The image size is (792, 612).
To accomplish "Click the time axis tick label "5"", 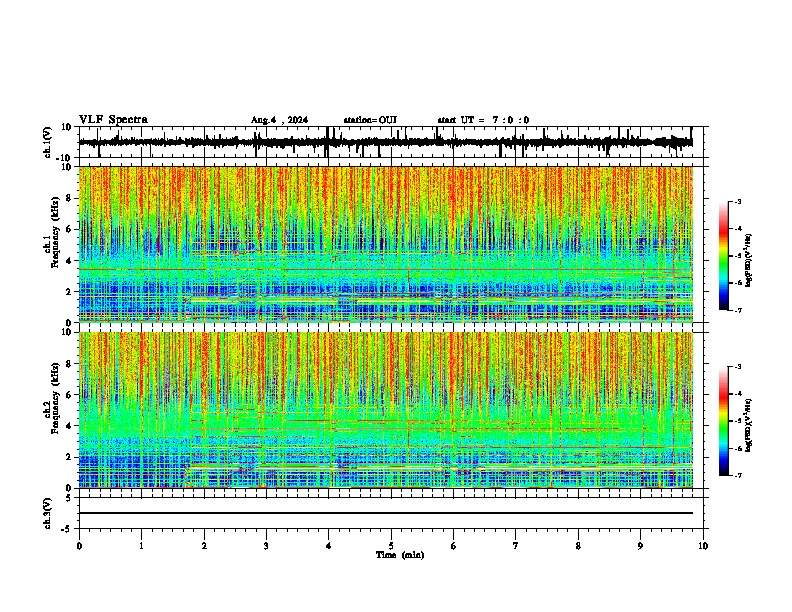I will click(391, 546).
